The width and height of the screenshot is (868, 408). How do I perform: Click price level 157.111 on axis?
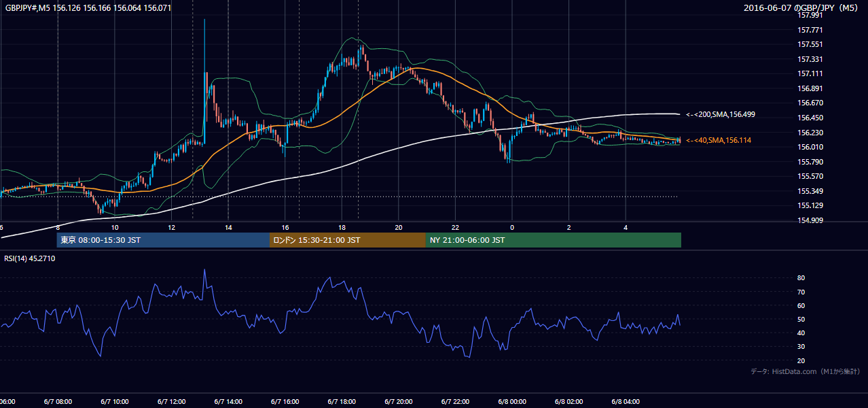(x=810, y=73)
